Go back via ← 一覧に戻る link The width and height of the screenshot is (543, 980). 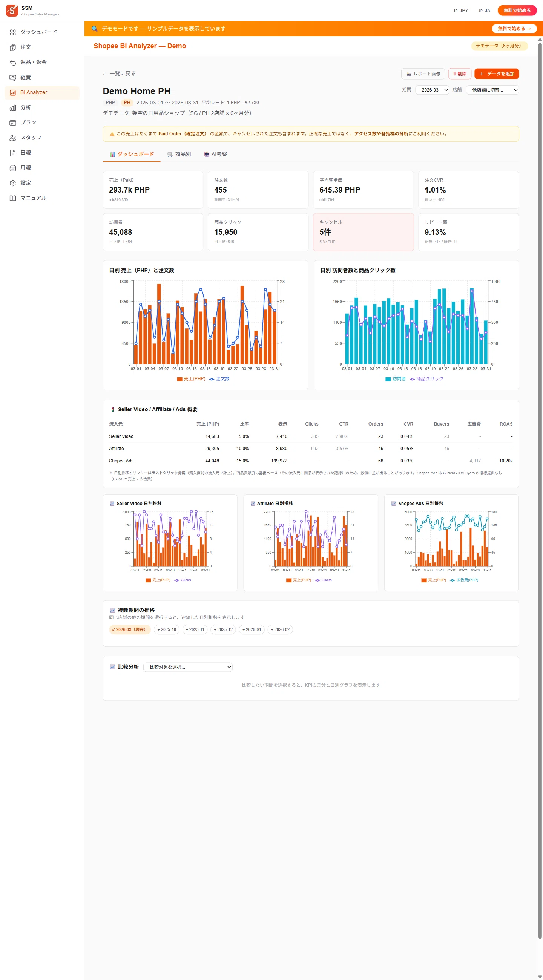tap(119, 74)
